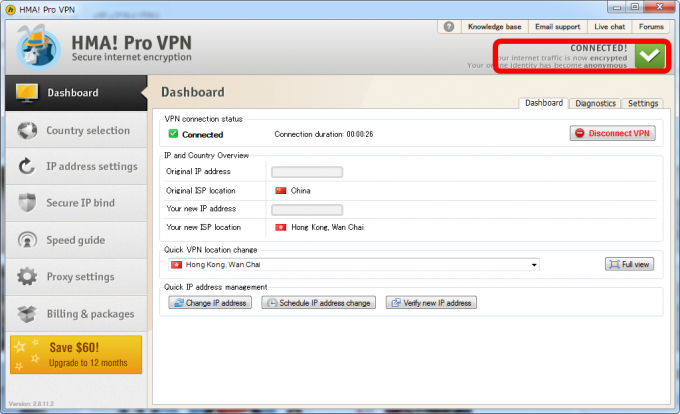This screenshot has height=414, width=680.
Task: Click the globe icon for Country selection
Action: (27, 130)
